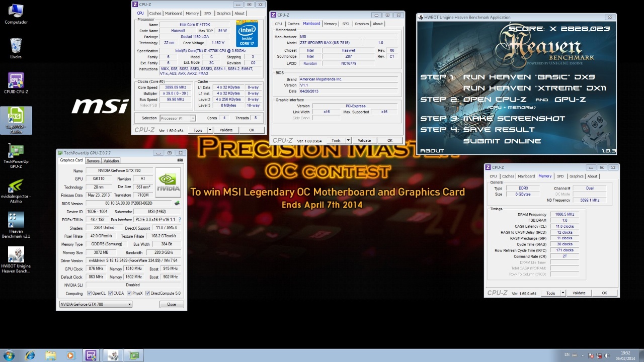Click the GPU-Z camera screenshot icon
This screenshot has width=644, height=362.
coord(180,160)
